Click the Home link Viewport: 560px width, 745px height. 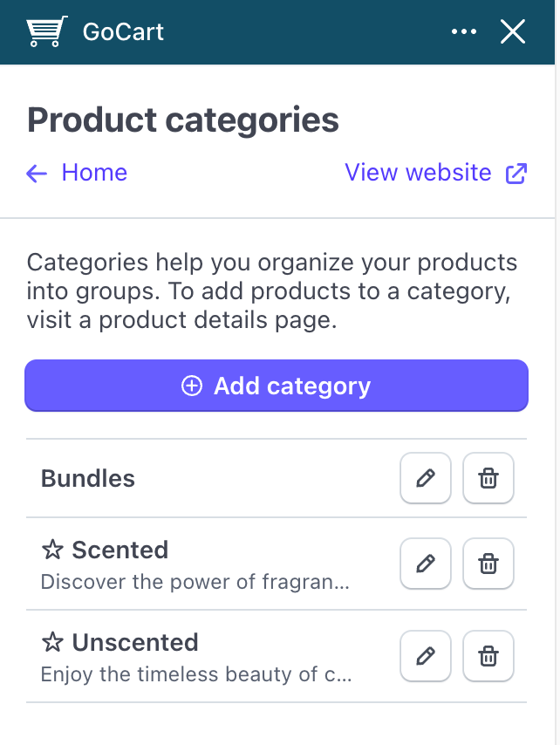[94, 172]
